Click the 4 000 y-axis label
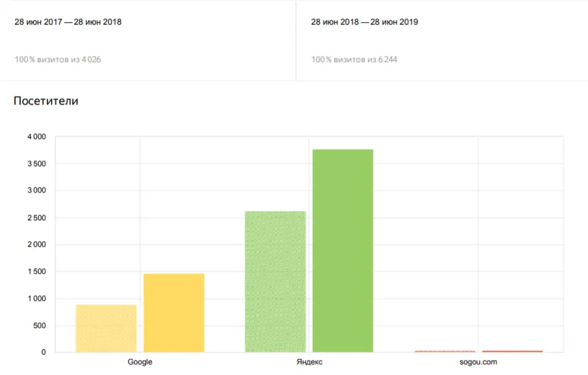588x375 pixels. point(36,136)
